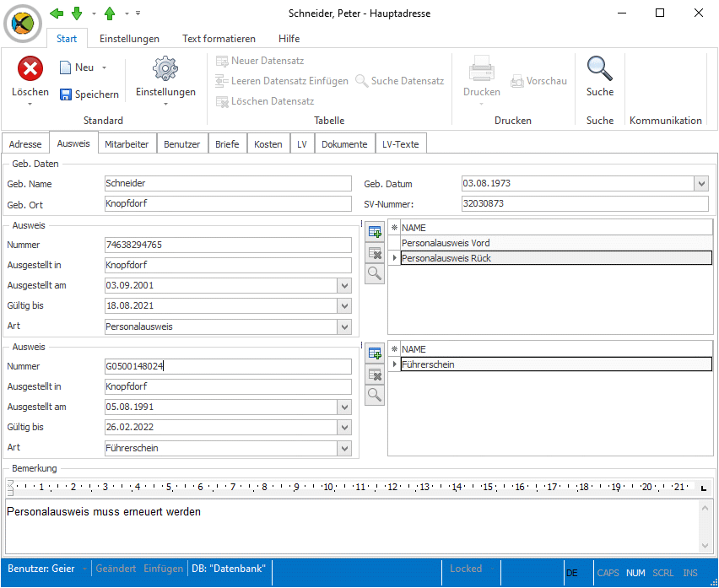
Task: Delete record from Personalausweis document table
Action: pos(375,253)
